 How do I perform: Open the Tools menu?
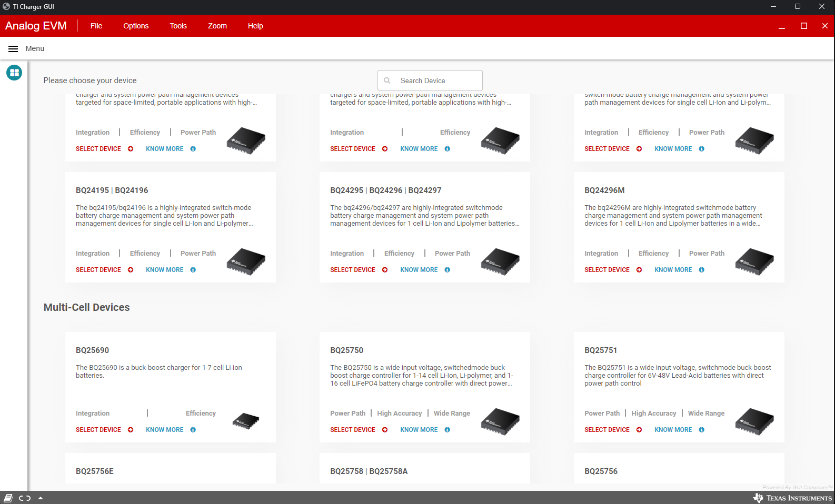pos(178,26)
